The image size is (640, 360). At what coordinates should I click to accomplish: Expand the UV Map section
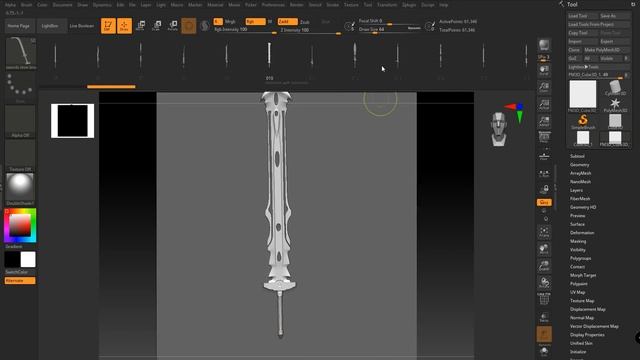pos(578,292)
